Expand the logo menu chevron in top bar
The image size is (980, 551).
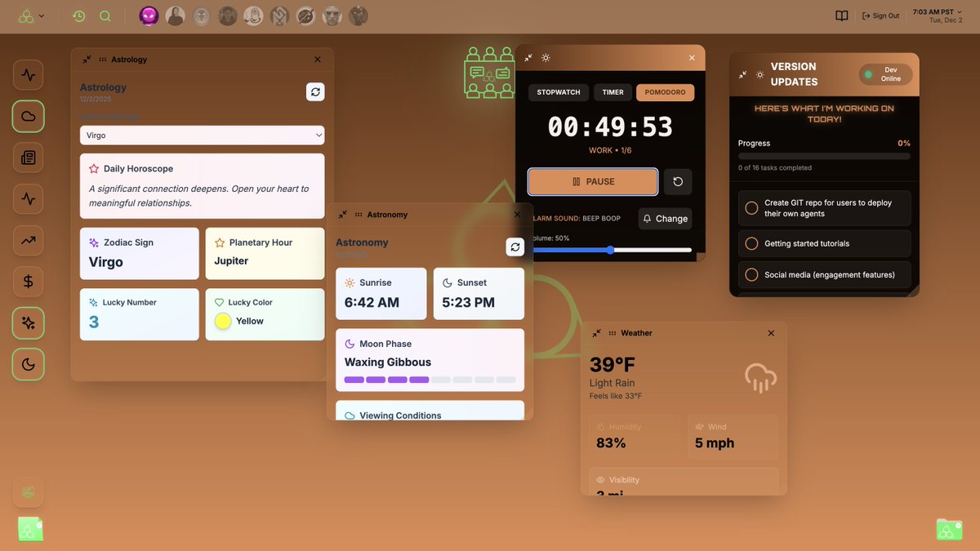click(x=42, y=16)
